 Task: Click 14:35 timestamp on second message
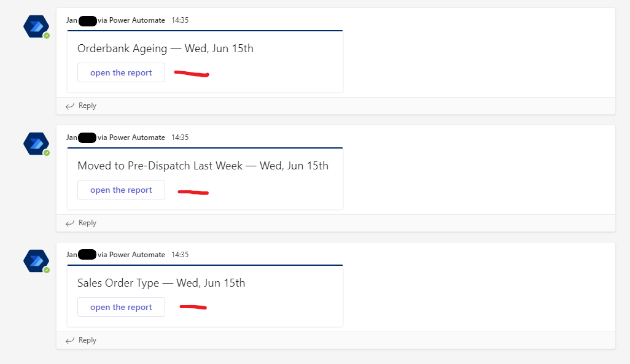click(180, 137)
